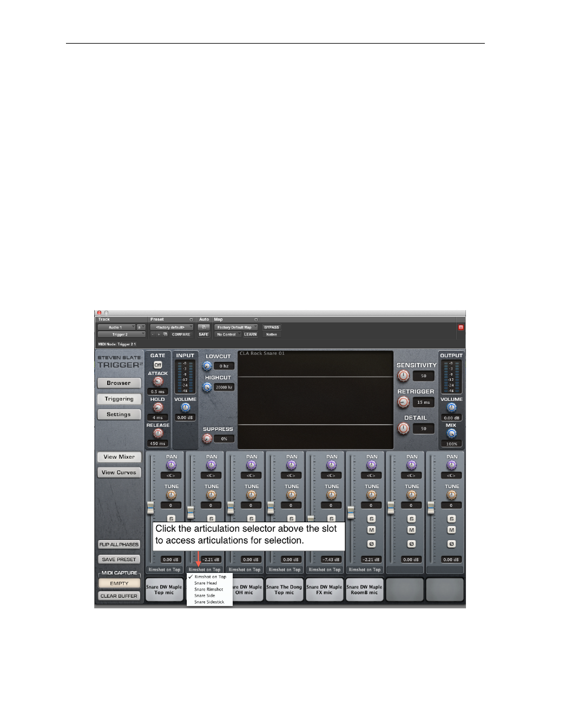This screenshot has width=562, height=728.
Task: Click the Snare DW Maple RoomB mic channel fader
Action: click(x=351, y=512)
